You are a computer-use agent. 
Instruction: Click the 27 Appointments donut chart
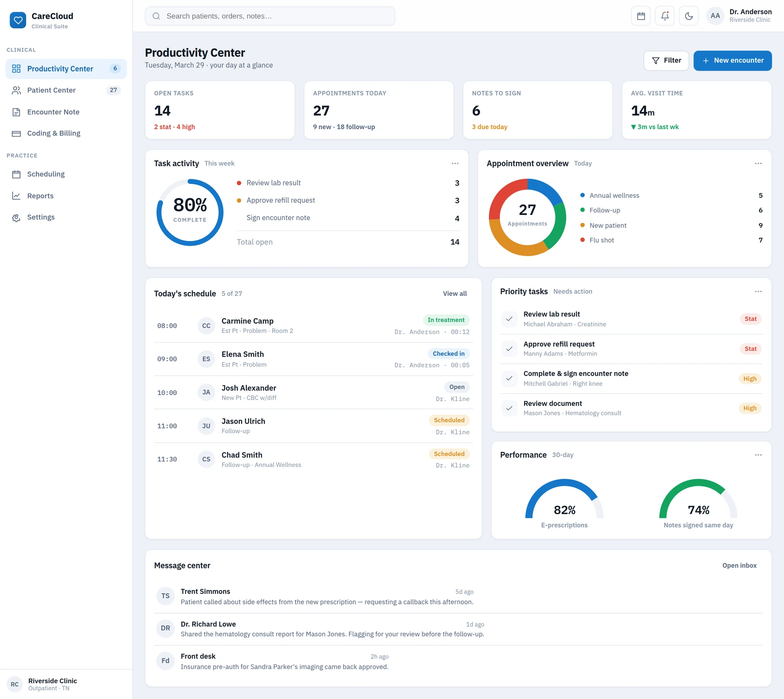tap(527, 217)
